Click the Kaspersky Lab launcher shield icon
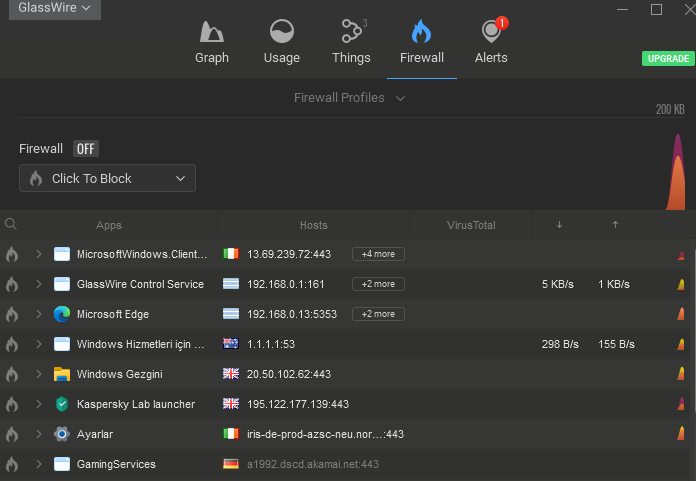This screenshot has width=696, height=481. click(63, 404)
